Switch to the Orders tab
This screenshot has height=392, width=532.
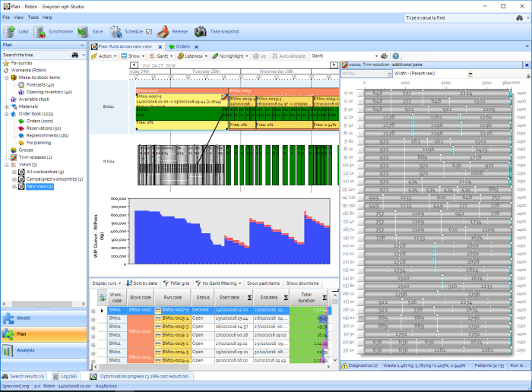click(182, 46)
